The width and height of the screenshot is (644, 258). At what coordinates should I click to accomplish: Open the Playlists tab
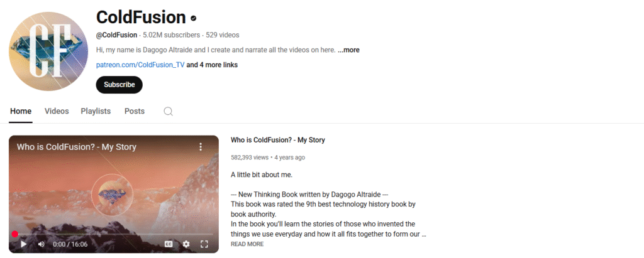pos(96,111)
